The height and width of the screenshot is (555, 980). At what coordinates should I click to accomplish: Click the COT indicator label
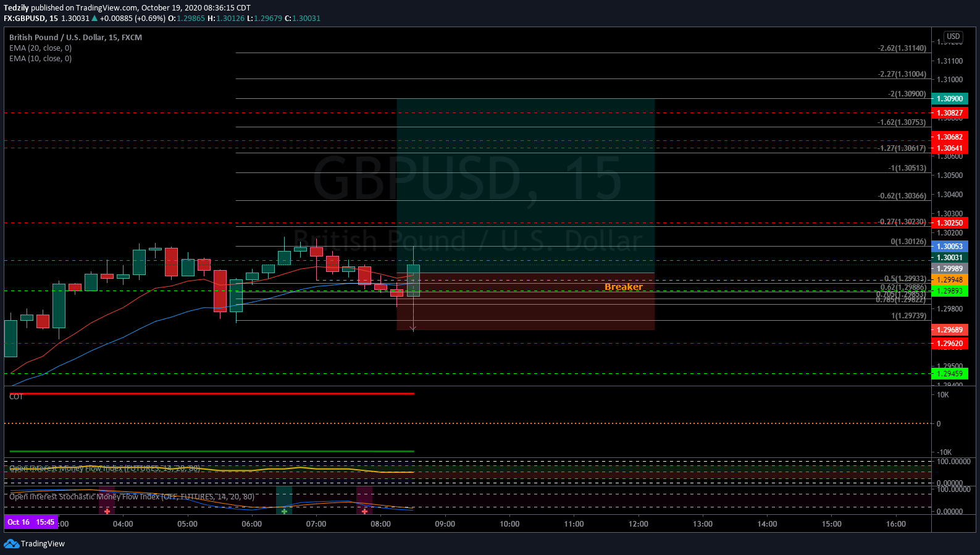16,397
